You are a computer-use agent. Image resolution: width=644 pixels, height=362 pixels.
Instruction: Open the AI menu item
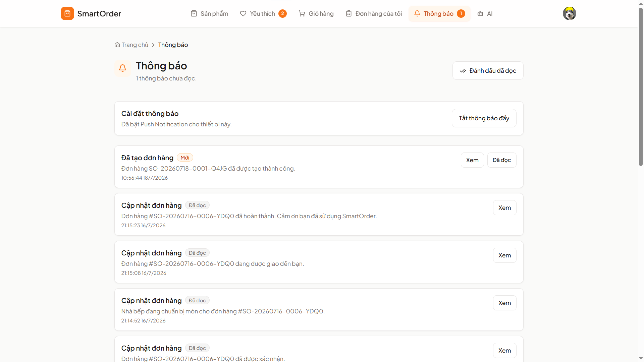coord(485,13)
